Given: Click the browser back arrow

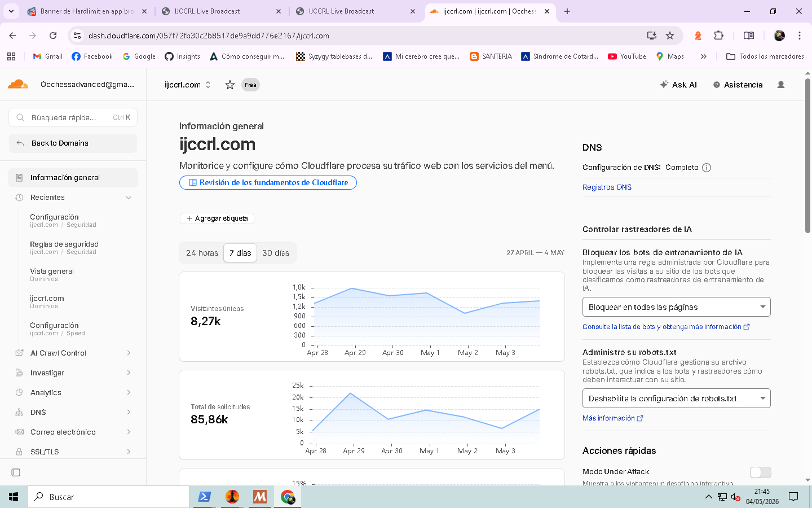Looking at the screenshot, I should 12,36.
